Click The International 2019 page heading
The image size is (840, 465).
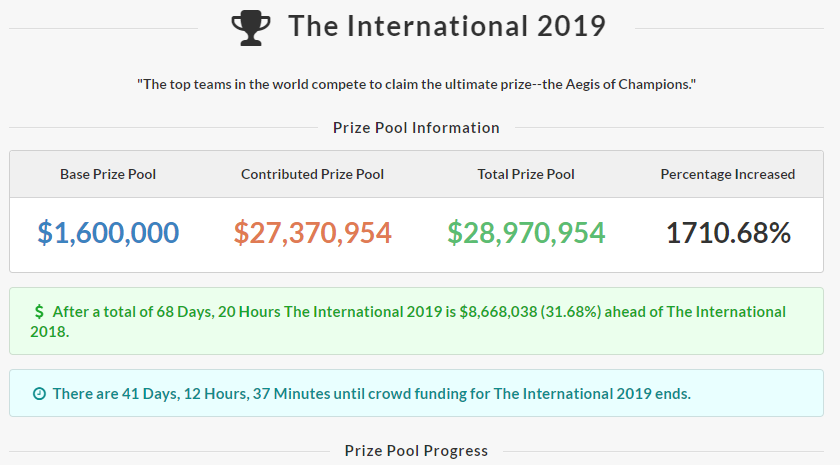(447, 26)
